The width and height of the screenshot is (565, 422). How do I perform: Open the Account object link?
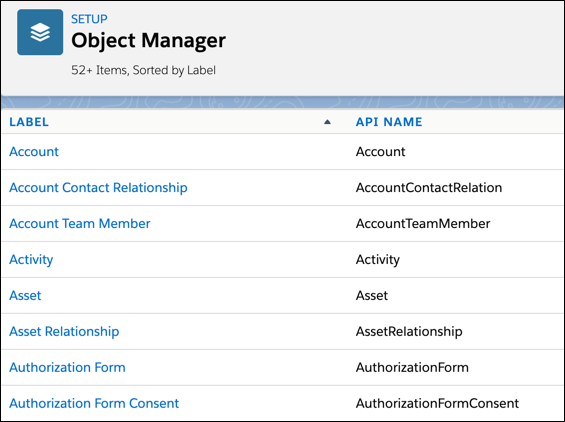[x=34, y=152]
